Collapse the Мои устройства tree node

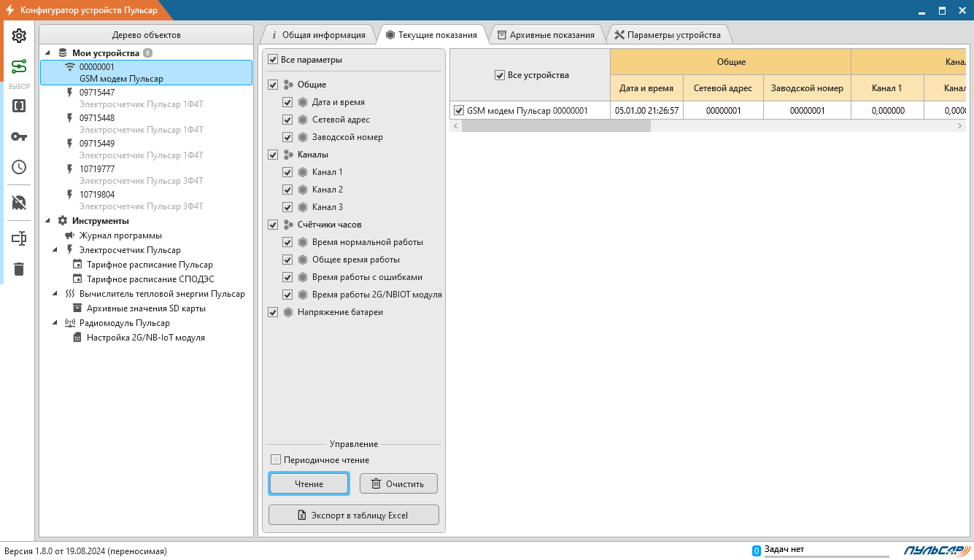coord(48,53)
